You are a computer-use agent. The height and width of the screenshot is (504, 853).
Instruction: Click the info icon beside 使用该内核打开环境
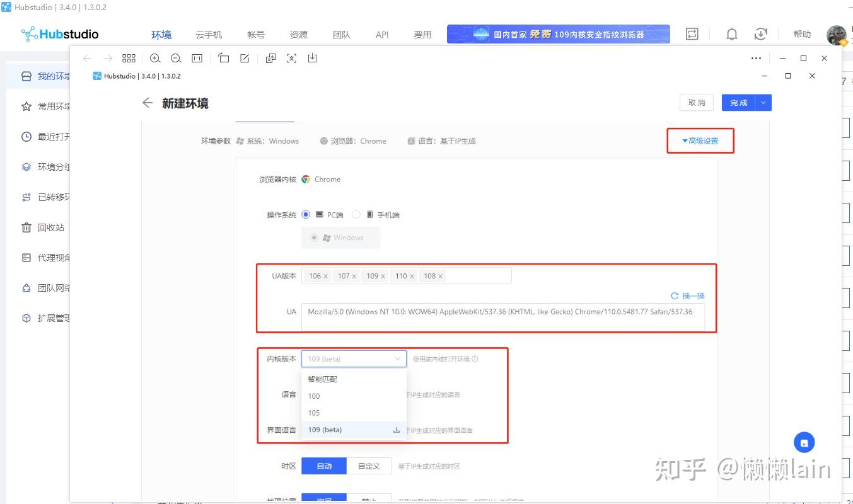475,359
